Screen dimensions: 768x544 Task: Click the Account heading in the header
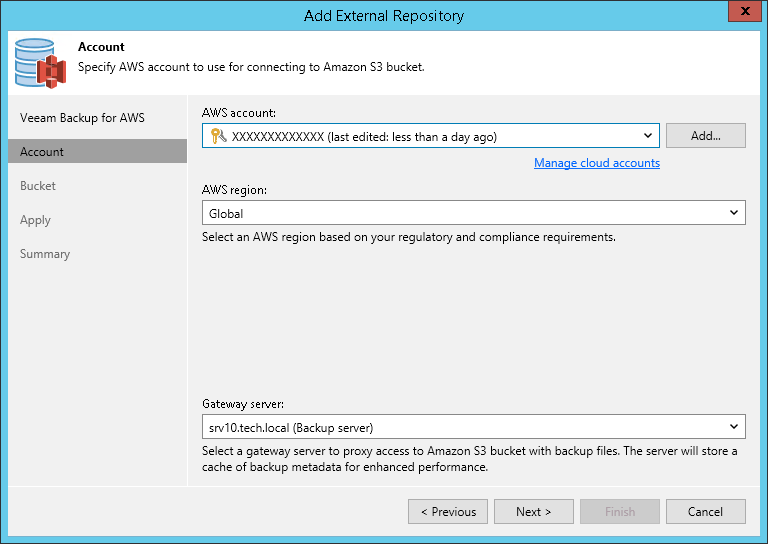pyautogui.click(x=101, y=47)
